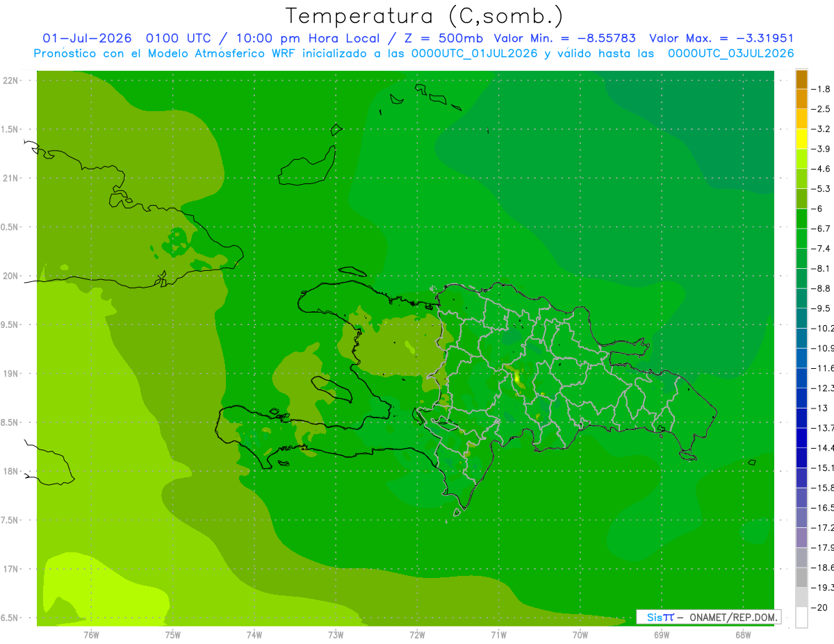Pick the yellow swatch between -3.2 and -3.9
This screenshot has width=834, height=644.
(x=801, y=139)
